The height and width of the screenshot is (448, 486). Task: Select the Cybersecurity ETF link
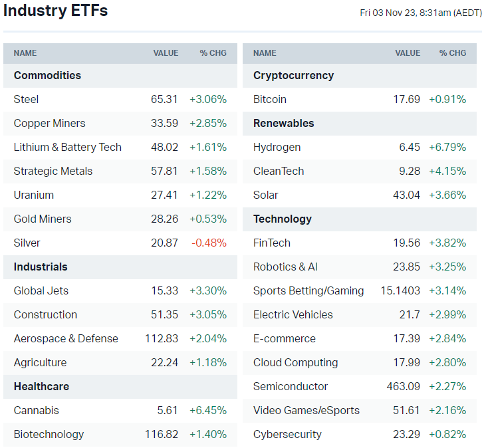pos(287,434)
